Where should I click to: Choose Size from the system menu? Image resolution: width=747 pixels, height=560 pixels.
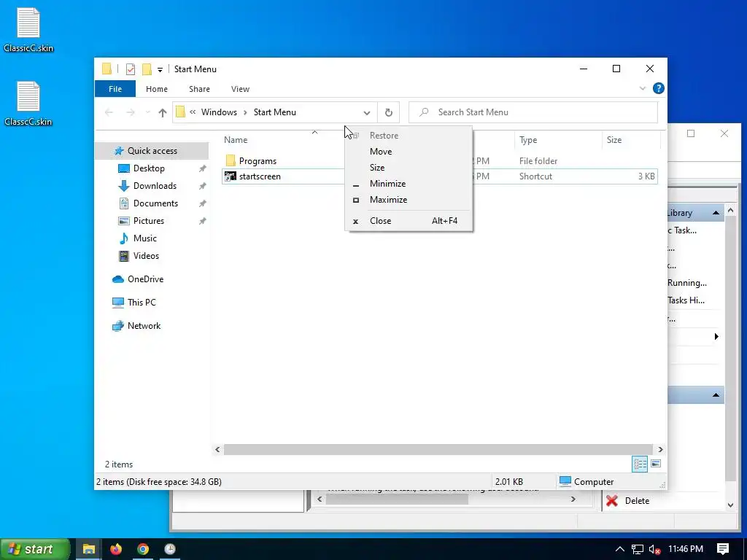(409, 168)
